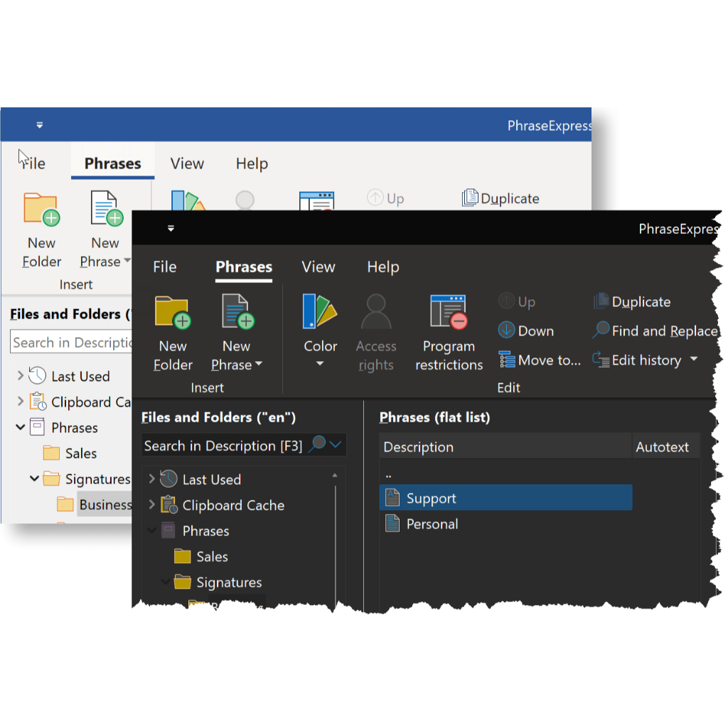Click Down button in dark window

(526, 331)
